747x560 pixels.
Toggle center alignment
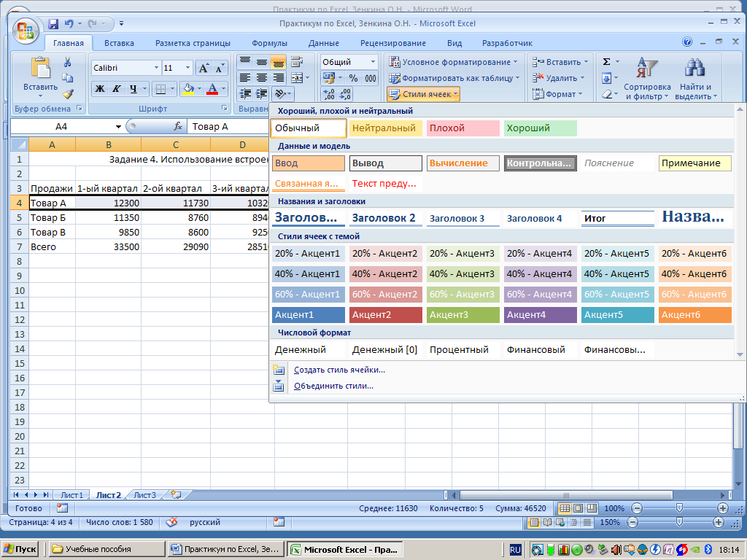tap(262, 78)
